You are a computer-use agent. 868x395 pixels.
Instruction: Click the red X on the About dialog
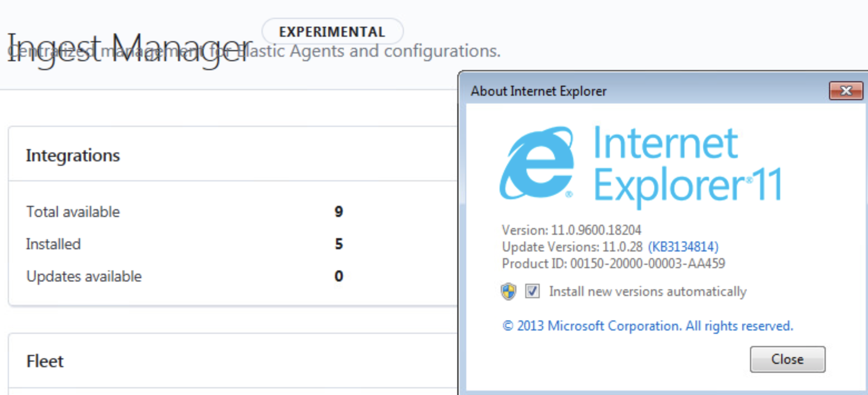click(846, 91)
